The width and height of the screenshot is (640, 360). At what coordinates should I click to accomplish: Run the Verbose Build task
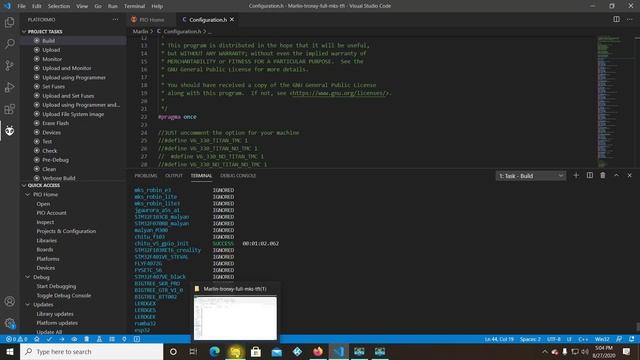coord(59,178)
